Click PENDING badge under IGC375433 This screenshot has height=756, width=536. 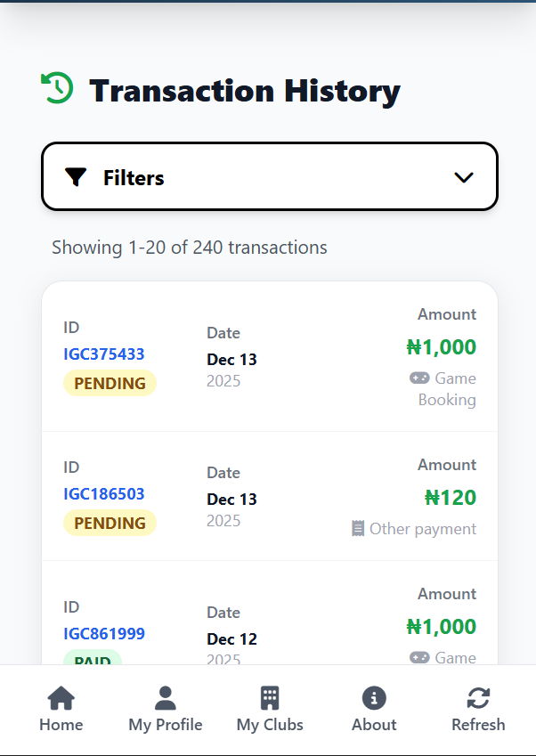coord(110,384)
